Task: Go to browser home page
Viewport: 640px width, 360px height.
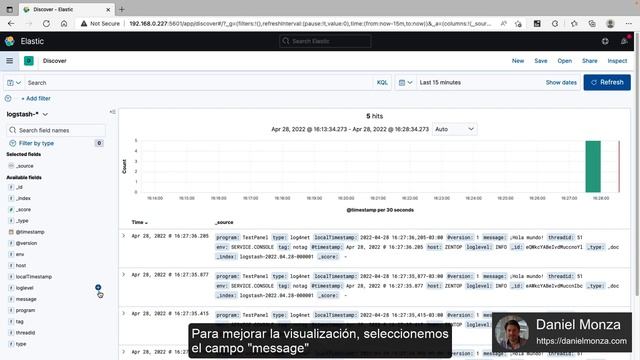Action: tap(64, 24)
